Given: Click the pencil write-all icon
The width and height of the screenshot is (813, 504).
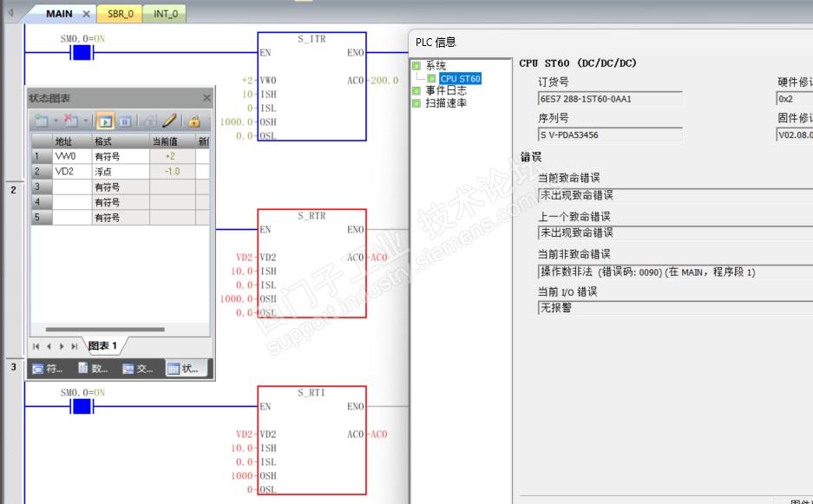Looking at the screenshot, I should point(169,121).
